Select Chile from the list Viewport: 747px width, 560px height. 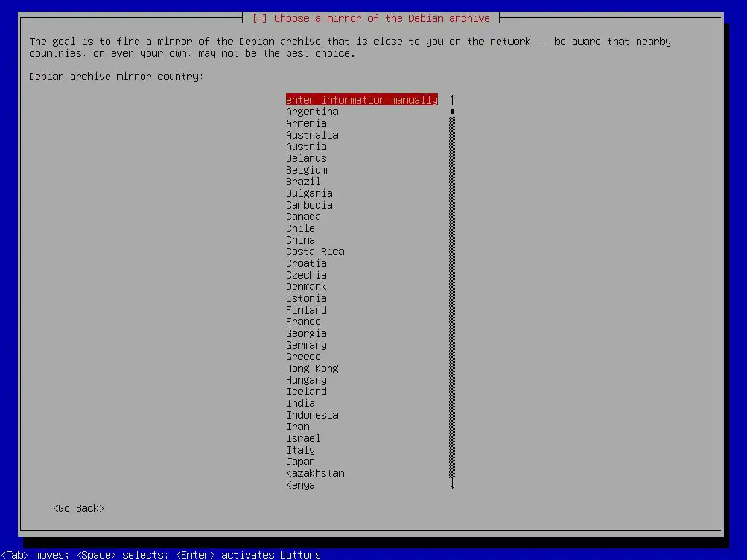click(300, 228)
